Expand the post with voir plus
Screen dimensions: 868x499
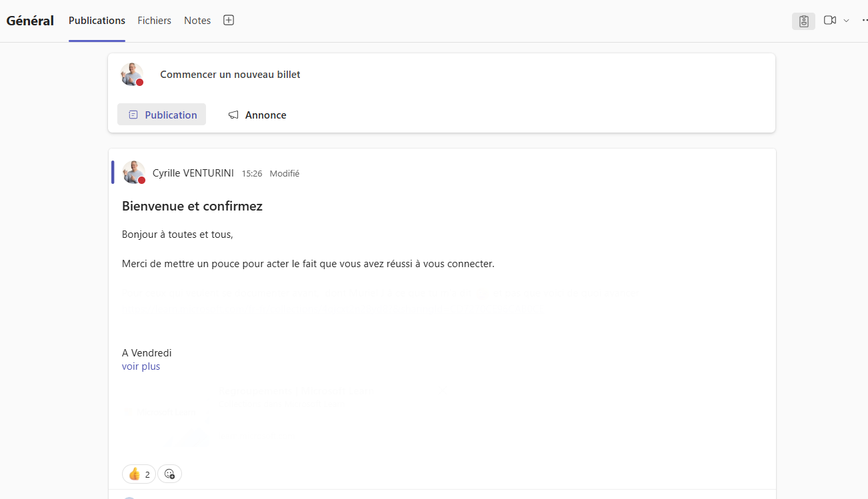pyautogui.click(x=141, y=366)
